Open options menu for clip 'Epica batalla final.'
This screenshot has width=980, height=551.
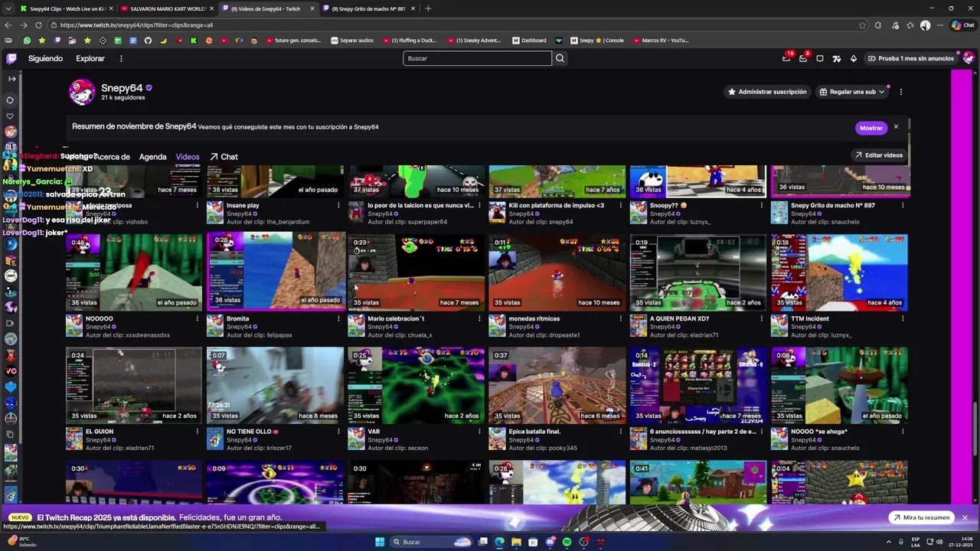tap(620, 432)
